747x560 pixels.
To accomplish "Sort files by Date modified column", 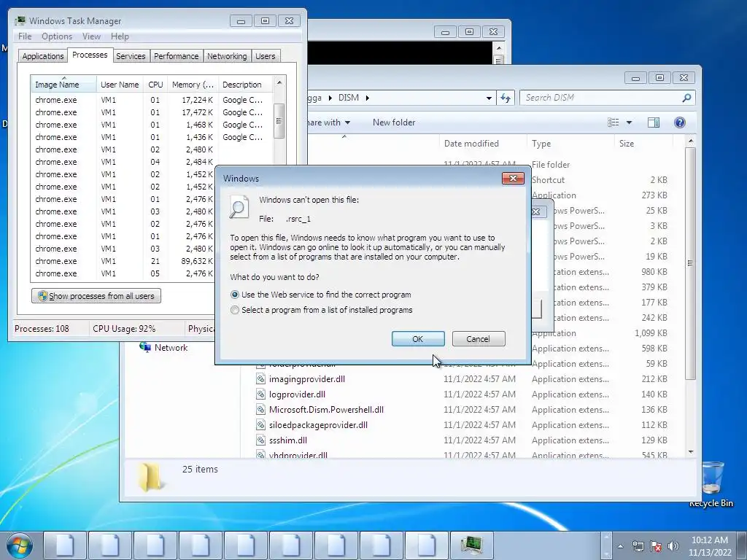I will click(483, 144).
